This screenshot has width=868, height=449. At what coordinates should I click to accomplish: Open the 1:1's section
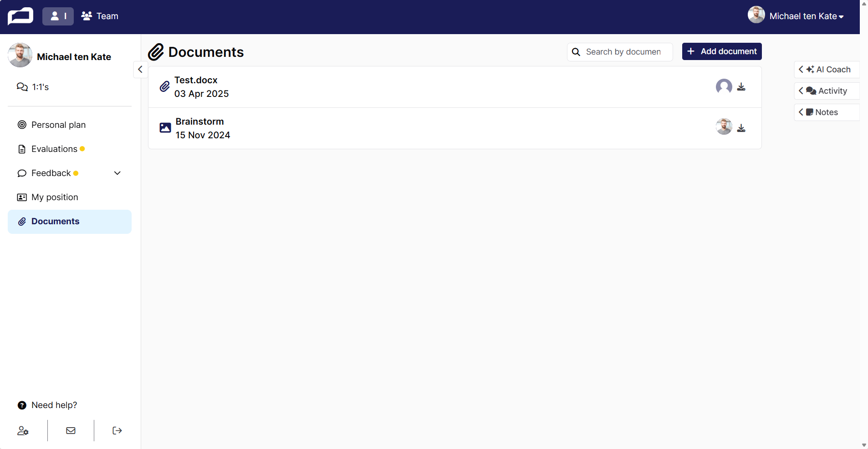tap(33, 87)
